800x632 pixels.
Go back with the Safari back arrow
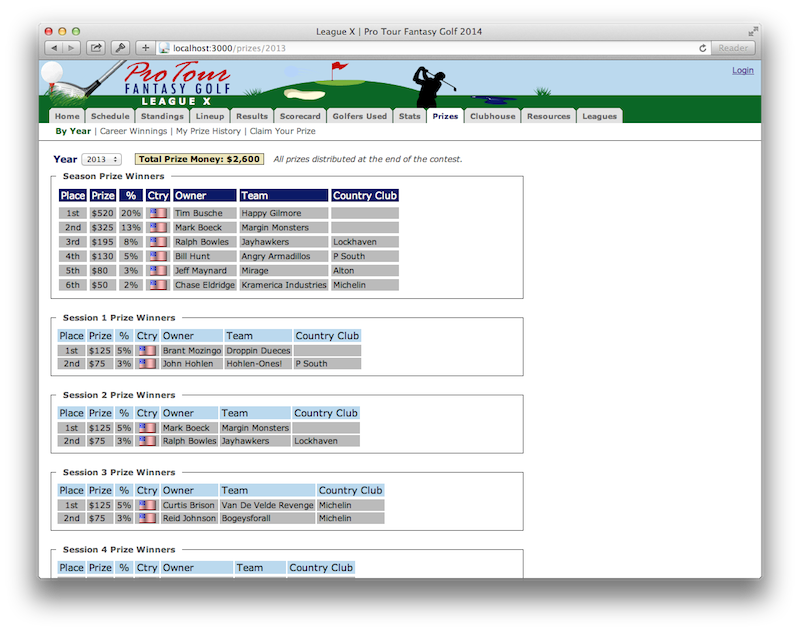54,48
